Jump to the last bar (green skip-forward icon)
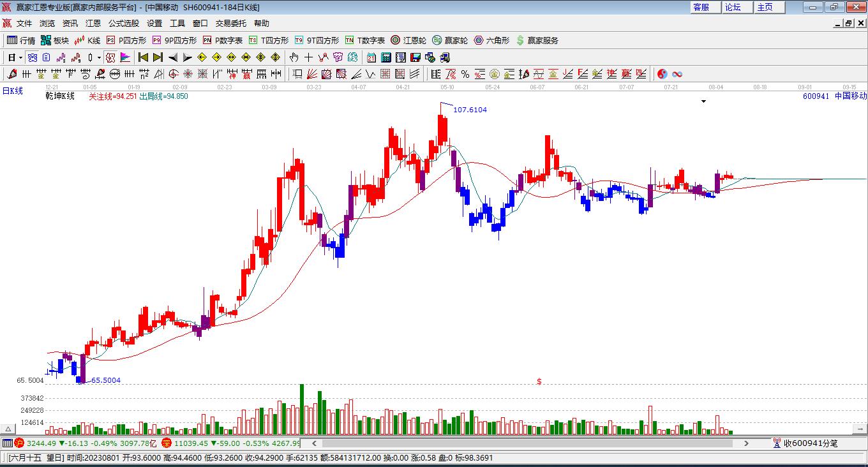This screenshot has width=868, height=467. [158, 57]
